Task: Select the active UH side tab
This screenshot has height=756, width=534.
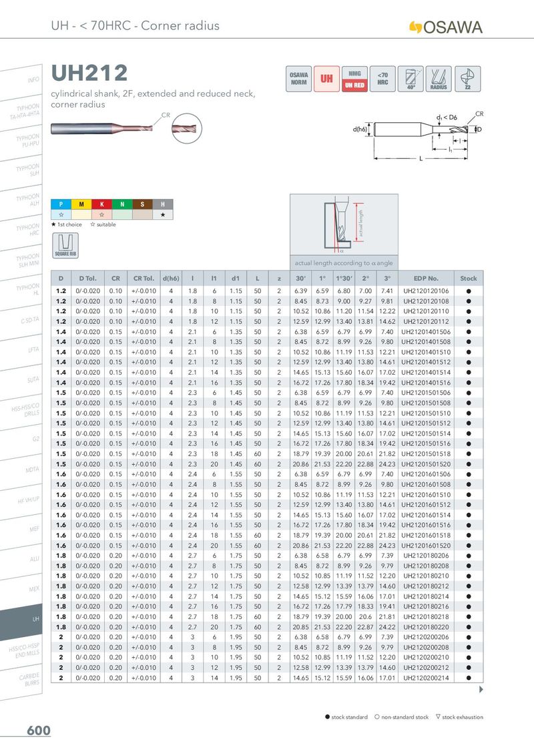Action: coord(21,622)
